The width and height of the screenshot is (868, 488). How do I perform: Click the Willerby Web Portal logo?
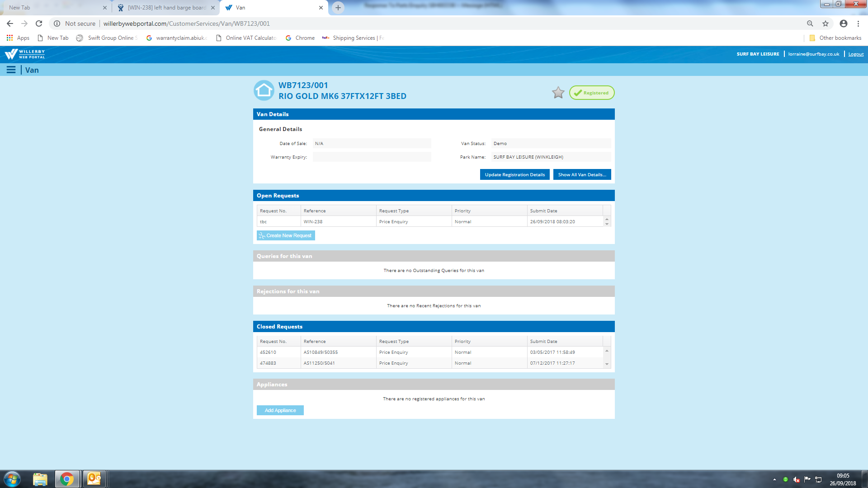(25, 54)
